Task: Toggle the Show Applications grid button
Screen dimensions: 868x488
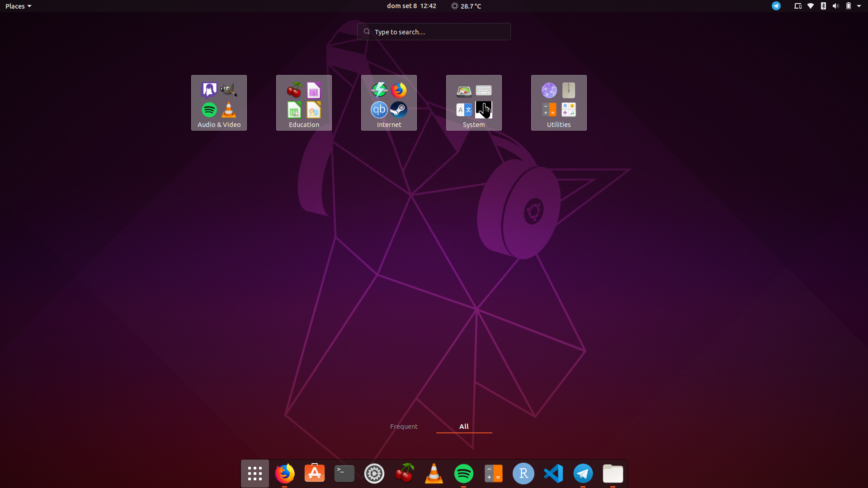Action: (x=255, y=473)
